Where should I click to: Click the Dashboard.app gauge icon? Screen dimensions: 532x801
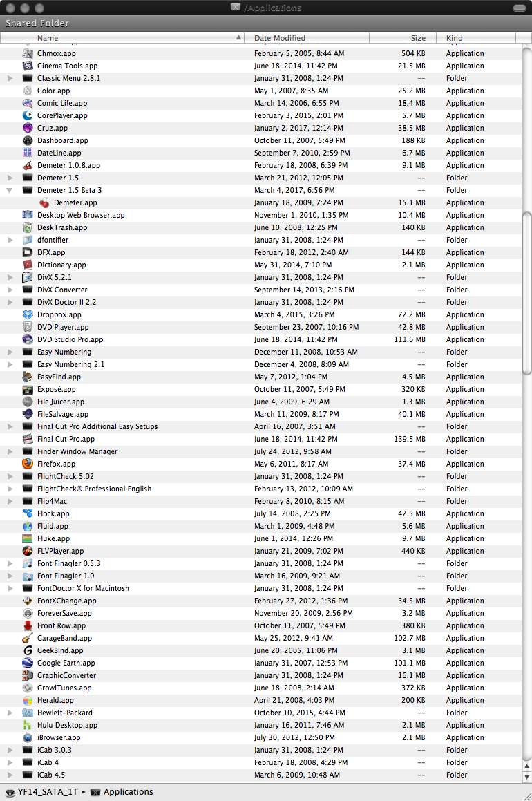[28, 140]
